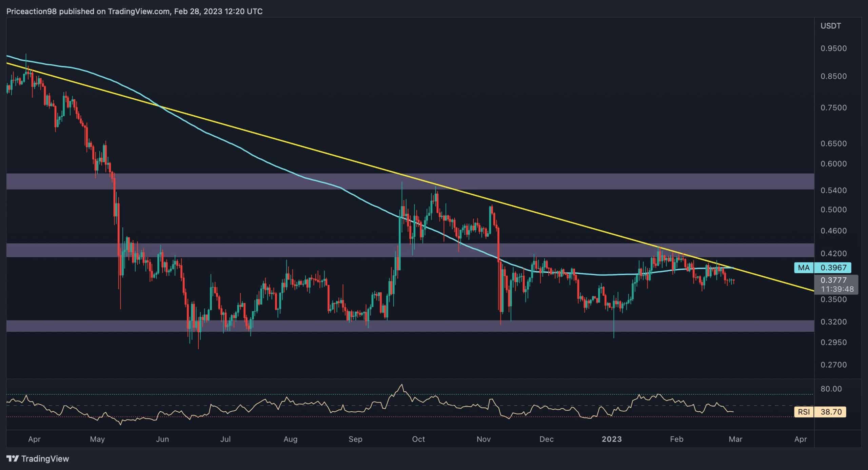Click the Apr label at left of time axis
868x470 pixels.
point(34,439)
